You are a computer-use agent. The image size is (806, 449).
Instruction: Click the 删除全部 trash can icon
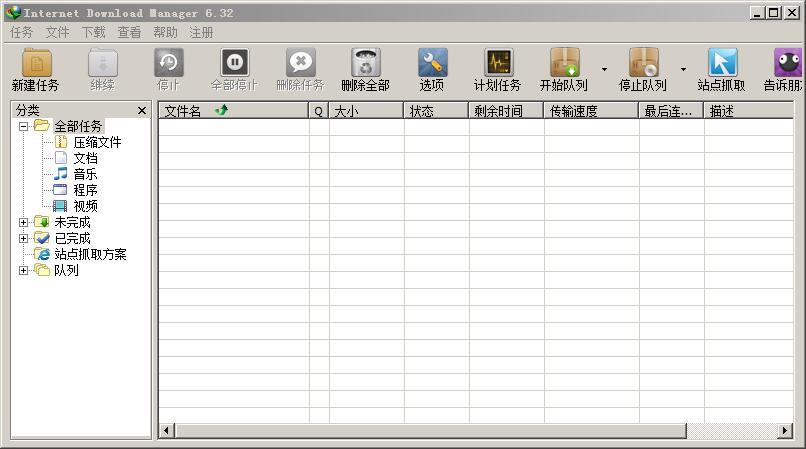[366, 63]
